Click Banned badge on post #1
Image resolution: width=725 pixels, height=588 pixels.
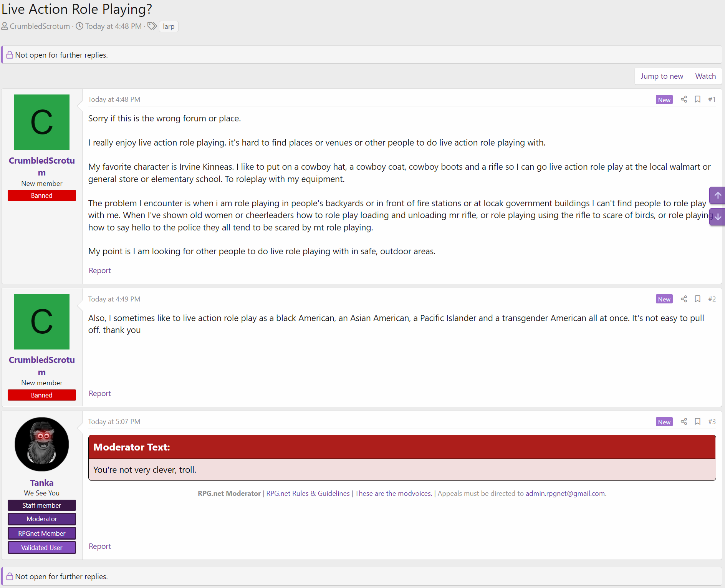pyautogui.click(x=42, y=195)
